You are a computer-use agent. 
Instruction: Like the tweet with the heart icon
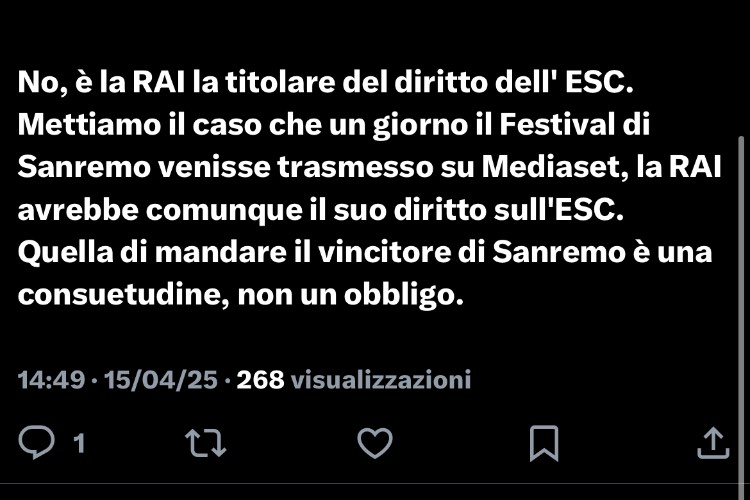pos(375,443)
